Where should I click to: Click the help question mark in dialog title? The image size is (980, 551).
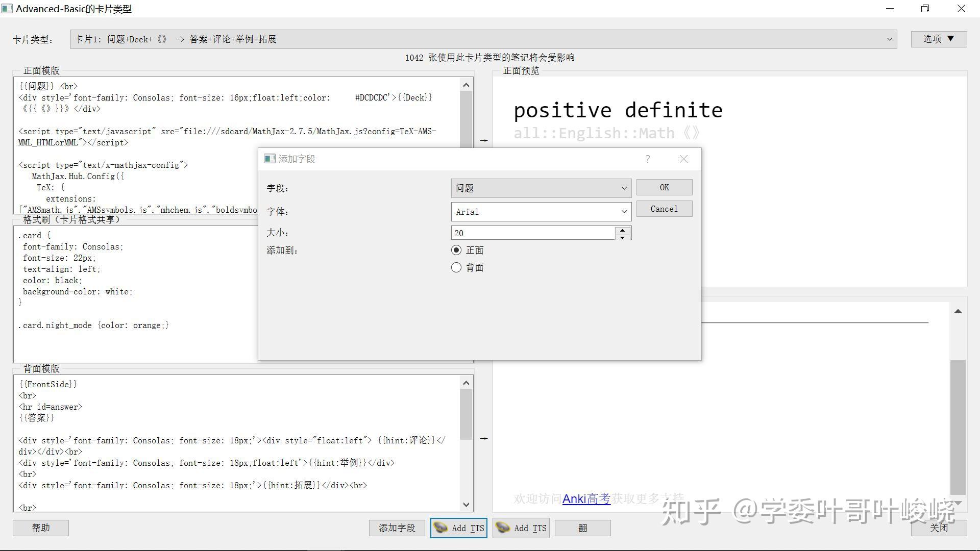648,159
